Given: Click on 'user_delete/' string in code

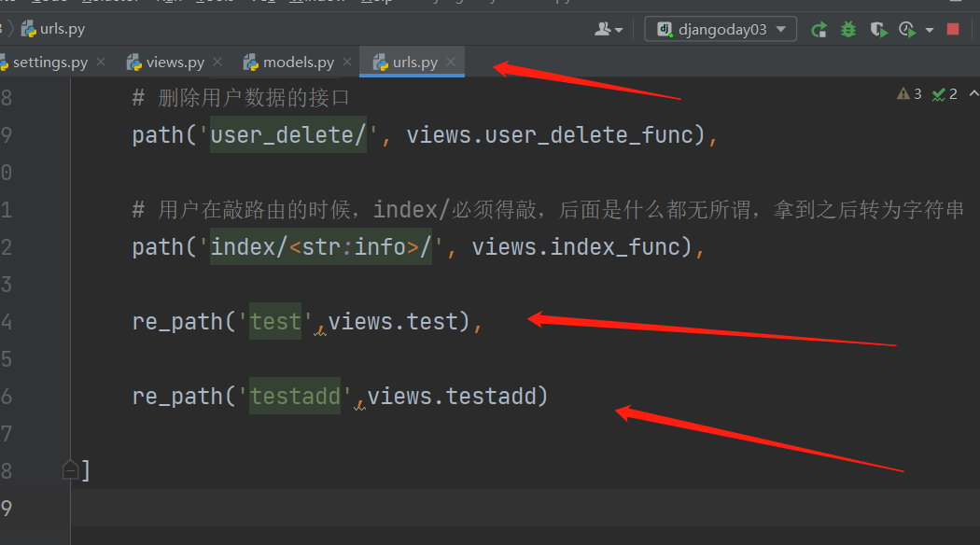Looking at the screenshot, I should coord(288,135).
